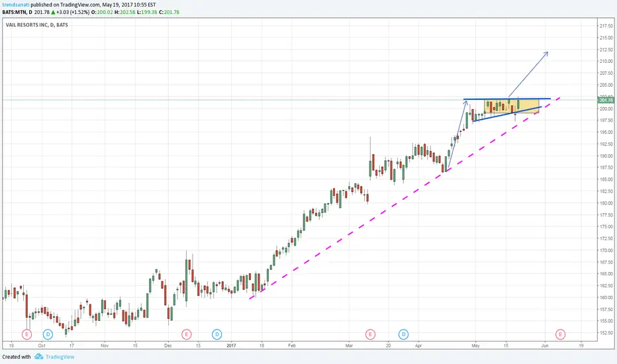
Task: Click the 160.00 price axis label
Action: [x=606, y=298]
